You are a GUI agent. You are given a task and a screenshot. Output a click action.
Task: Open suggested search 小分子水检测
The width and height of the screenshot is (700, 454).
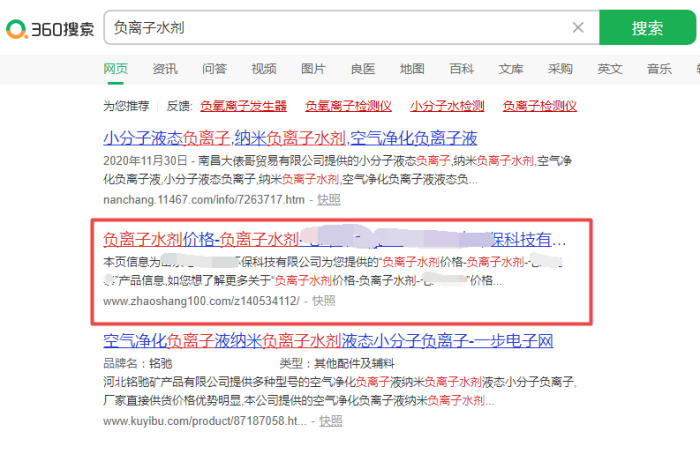[447, 106]
